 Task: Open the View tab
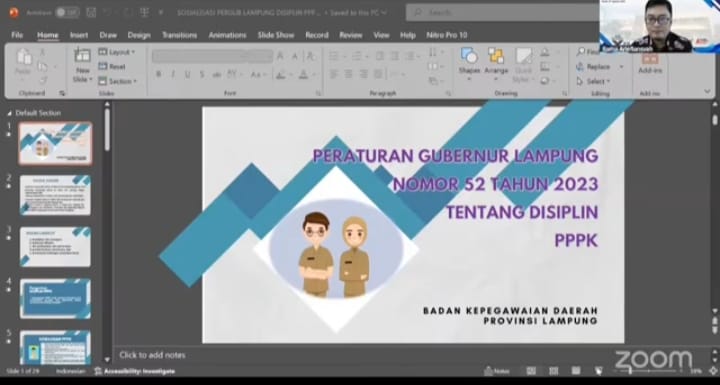(381, 35)
